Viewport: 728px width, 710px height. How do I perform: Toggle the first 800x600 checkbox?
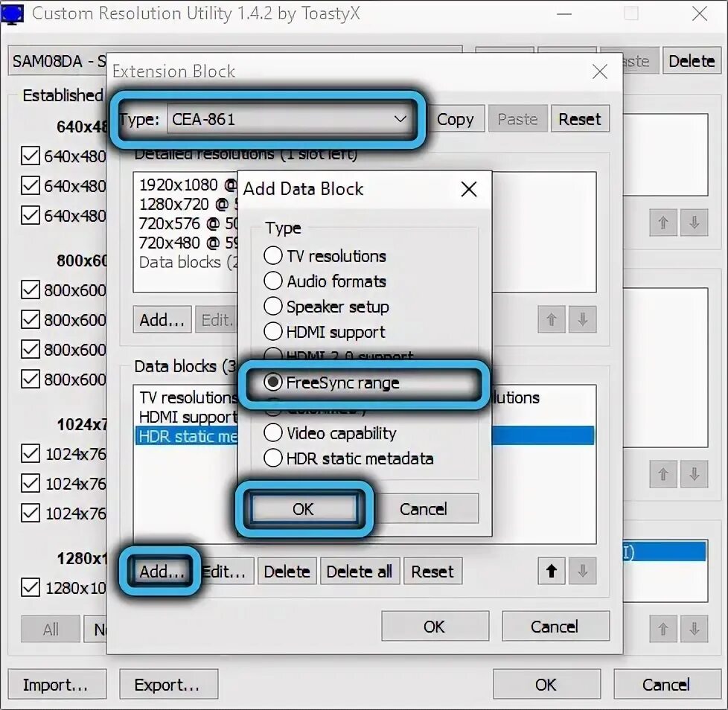tap(31, 290)
